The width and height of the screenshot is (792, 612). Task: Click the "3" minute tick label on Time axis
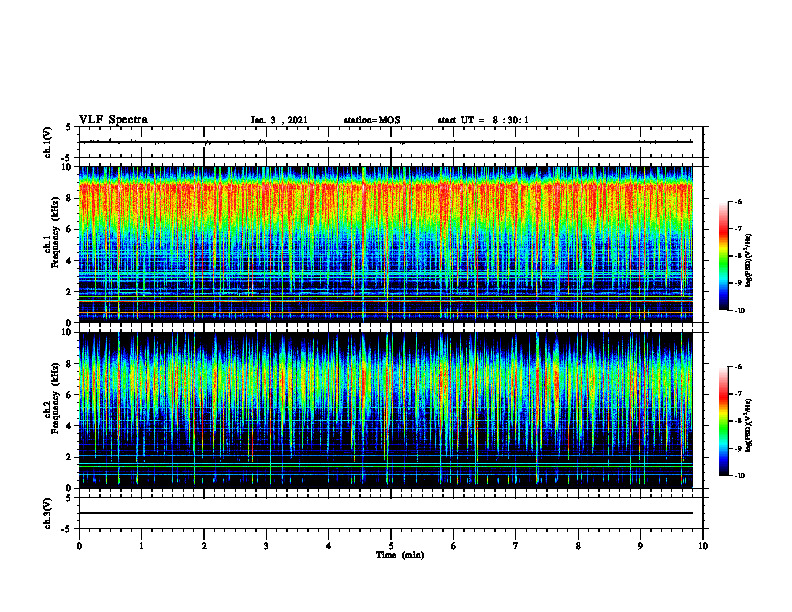(266, 546)
